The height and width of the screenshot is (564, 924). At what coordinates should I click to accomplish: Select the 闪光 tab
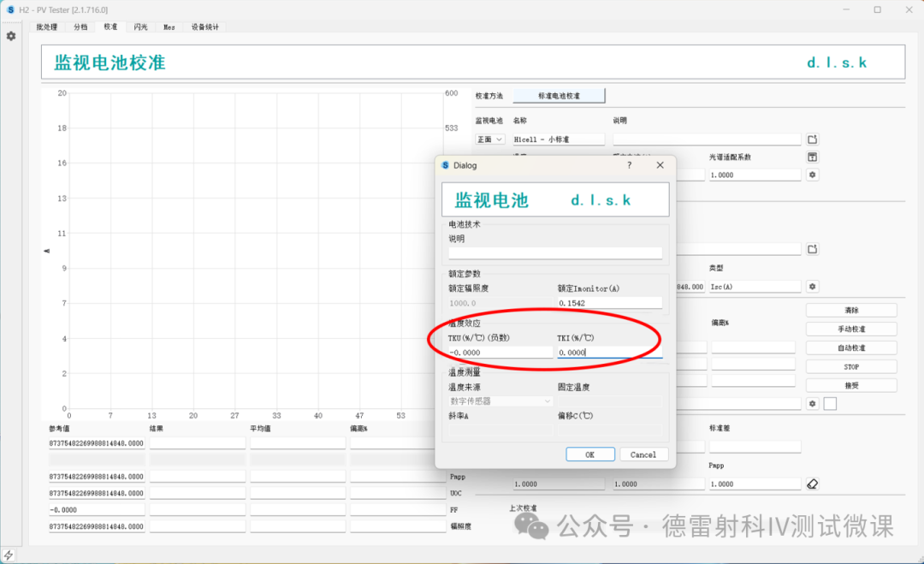[x=140, y=27]
